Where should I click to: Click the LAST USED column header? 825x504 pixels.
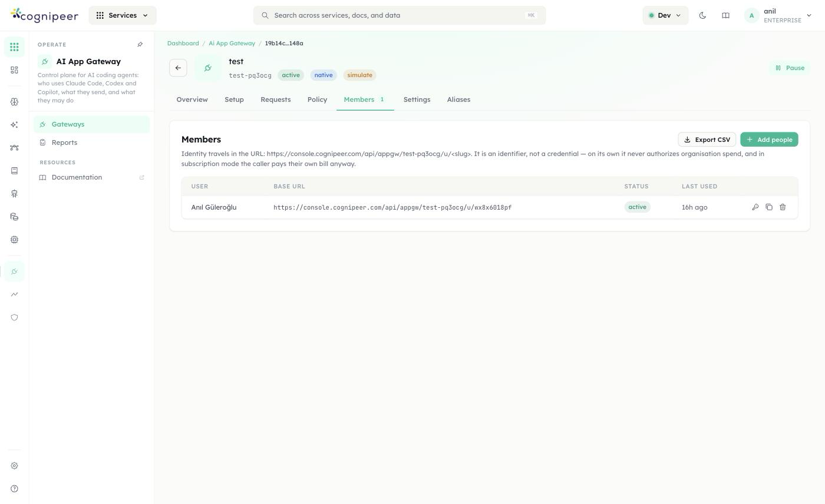pos(699,187)
